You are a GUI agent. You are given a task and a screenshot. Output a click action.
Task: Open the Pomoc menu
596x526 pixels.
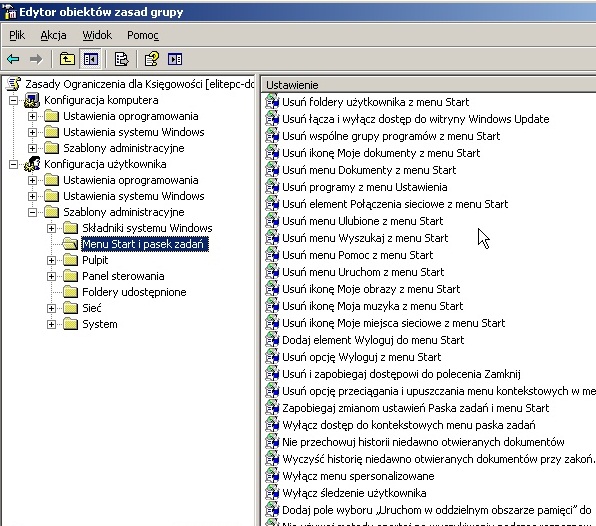[x=143, y=35]
